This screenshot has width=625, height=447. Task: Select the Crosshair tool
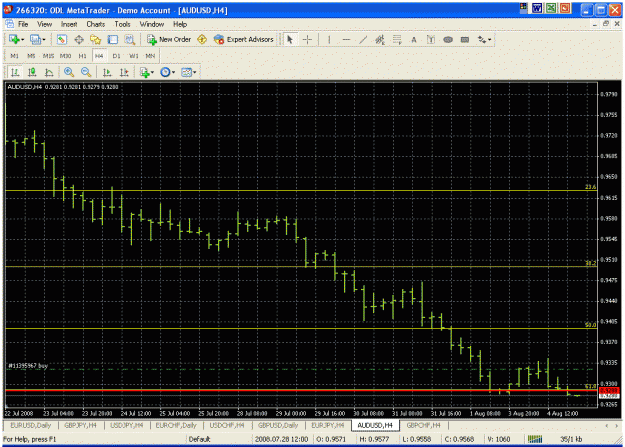(x=307, y=39)
